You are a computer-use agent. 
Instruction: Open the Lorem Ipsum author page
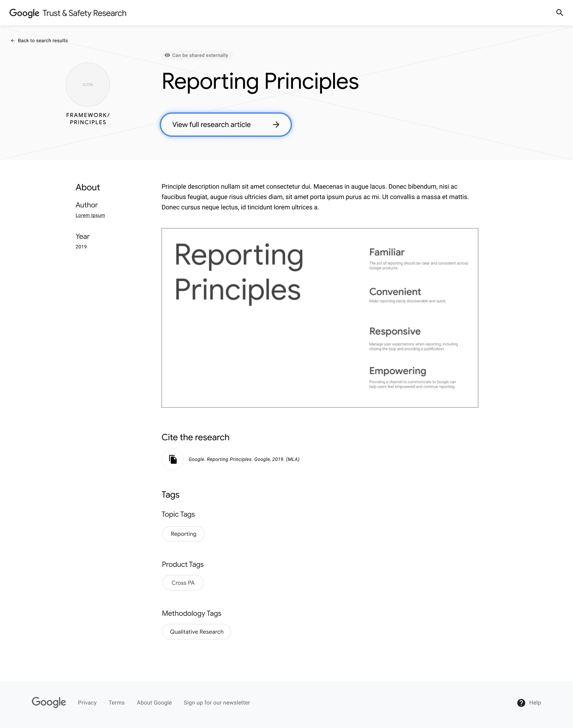[90, 215]
